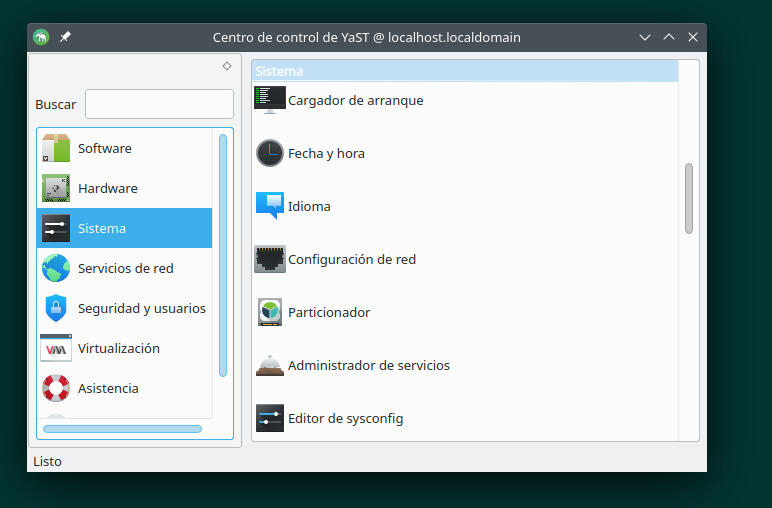This screenshot has width=772, height=508.
Task: Click the Servicios de red label
Action: pyautogui.click(x=126, y=268)
